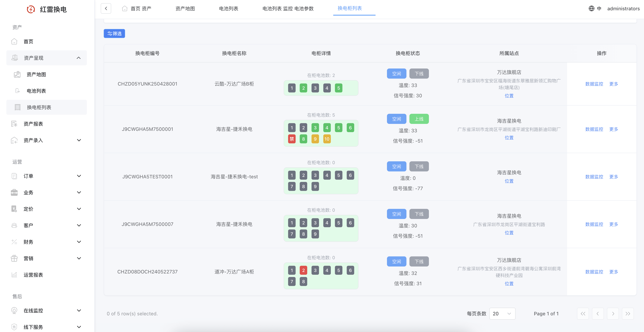Switch to the 电池列表 tab
The image size is (644, 332).
pos(228,8)
